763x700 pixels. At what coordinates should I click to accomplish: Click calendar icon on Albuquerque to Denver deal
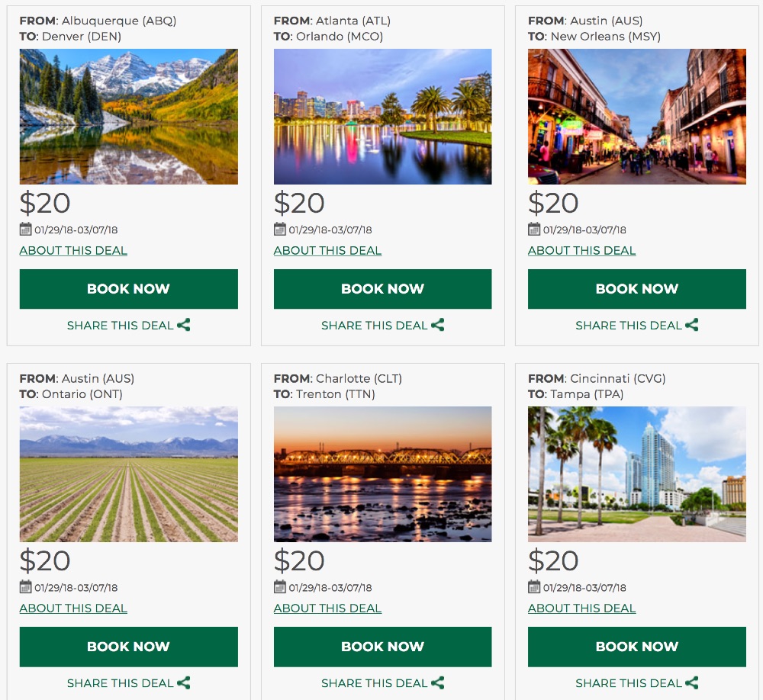(25, 230)
